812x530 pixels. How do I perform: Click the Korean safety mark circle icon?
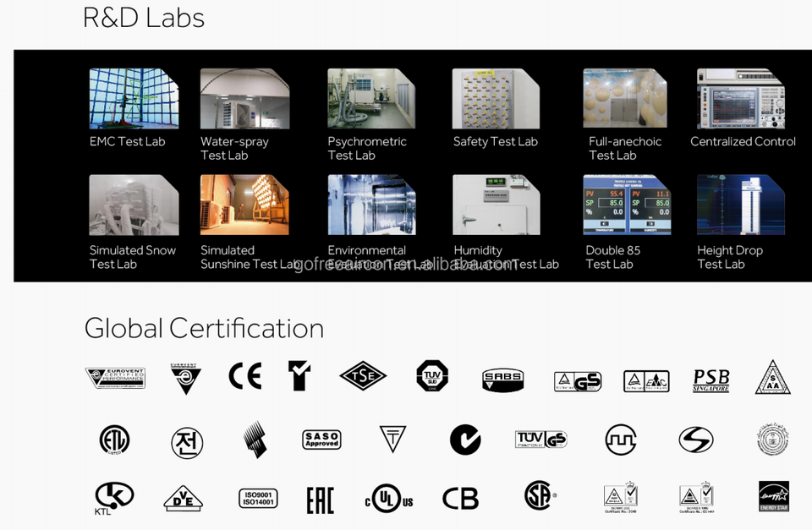click(187, 443)
